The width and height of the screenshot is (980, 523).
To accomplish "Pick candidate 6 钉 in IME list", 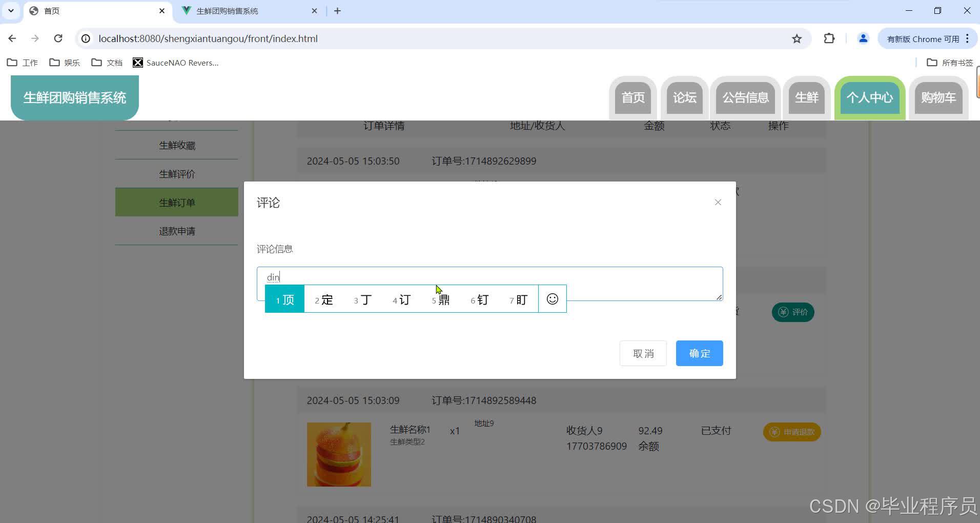I will [480, 299].
